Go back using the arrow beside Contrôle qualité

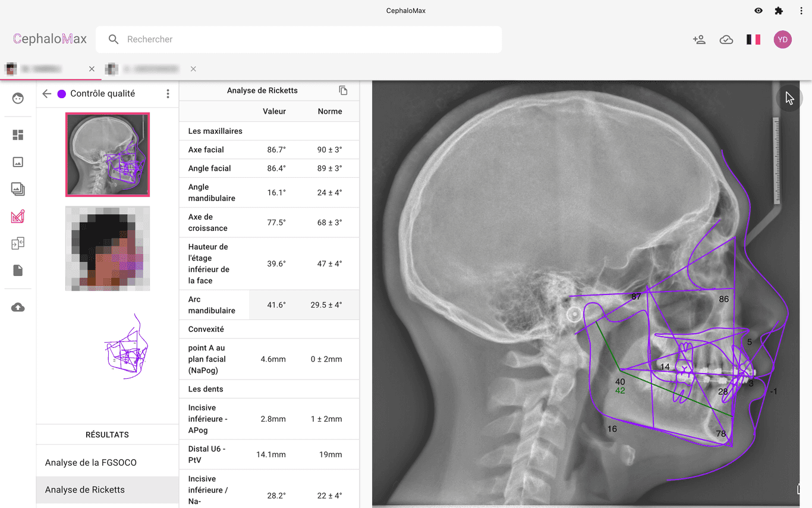(x=47, y=94)
